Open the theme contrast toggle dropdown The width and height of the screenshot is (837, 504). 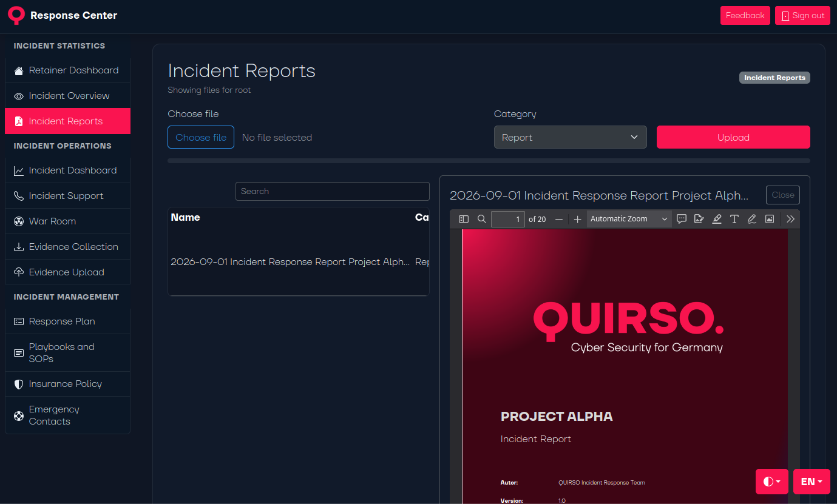(x=772, y=482)
